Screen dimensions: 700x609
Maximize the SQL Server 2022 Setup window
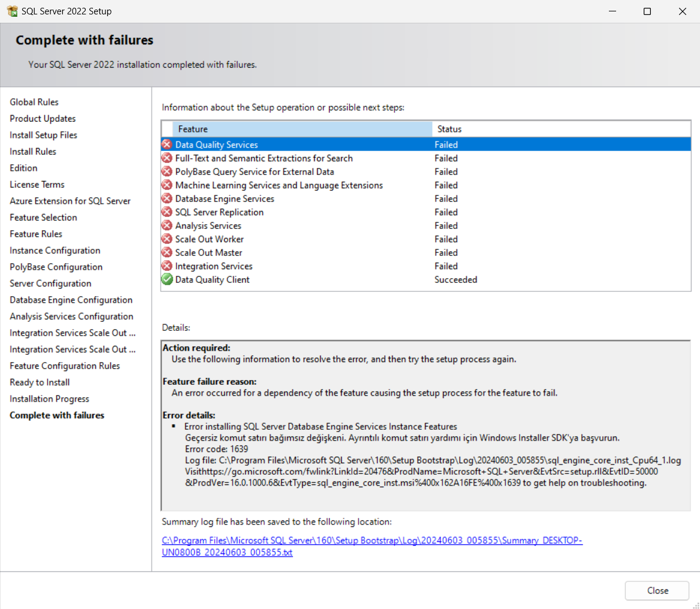coord(647,11)
